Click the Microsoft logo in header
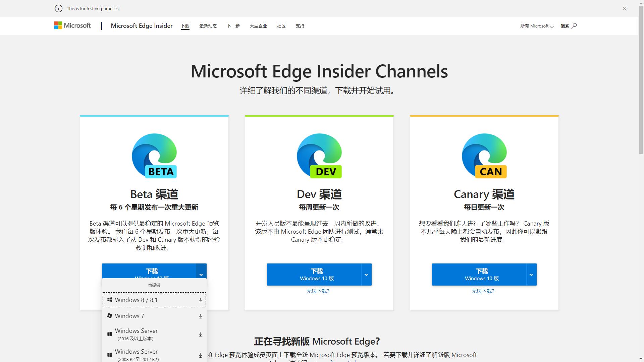The height and width of the screenshot is (362, 644). click(x=72, y=25)
